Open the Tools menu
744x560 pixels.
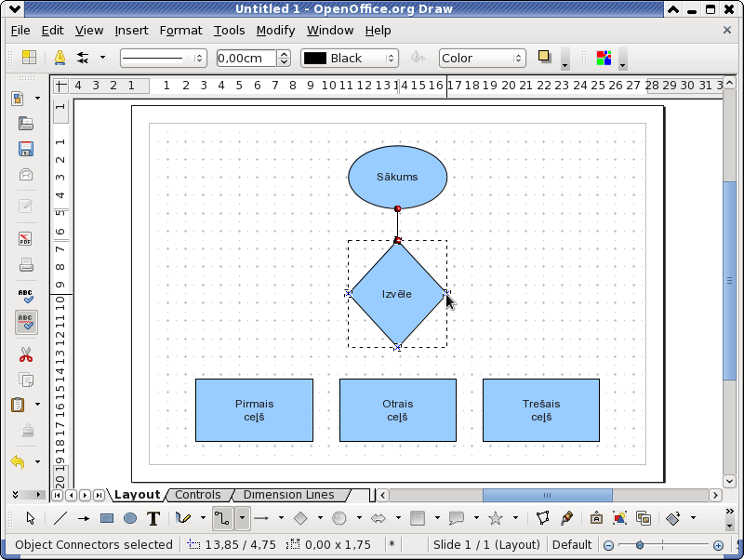229,31
